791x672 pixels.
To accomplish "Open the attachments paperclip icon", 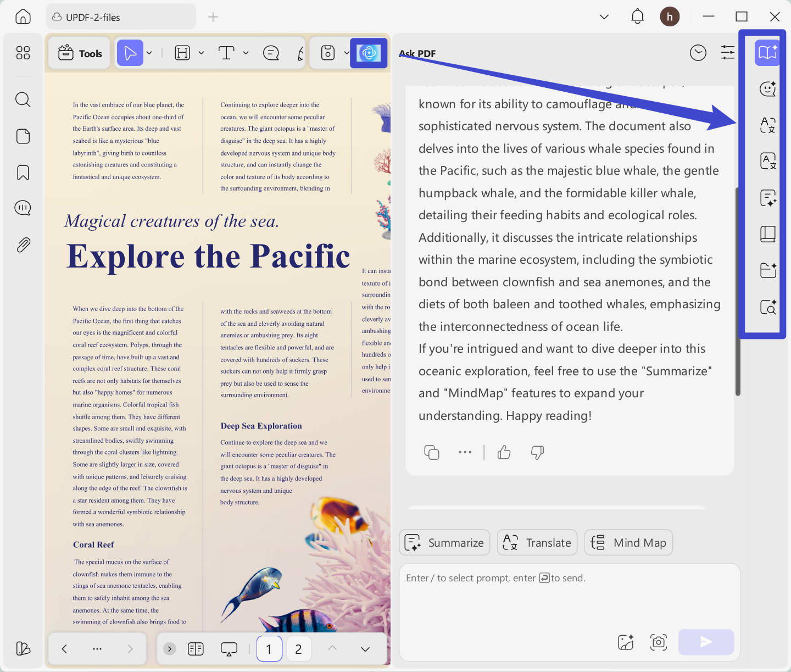I will pos(23,245).
